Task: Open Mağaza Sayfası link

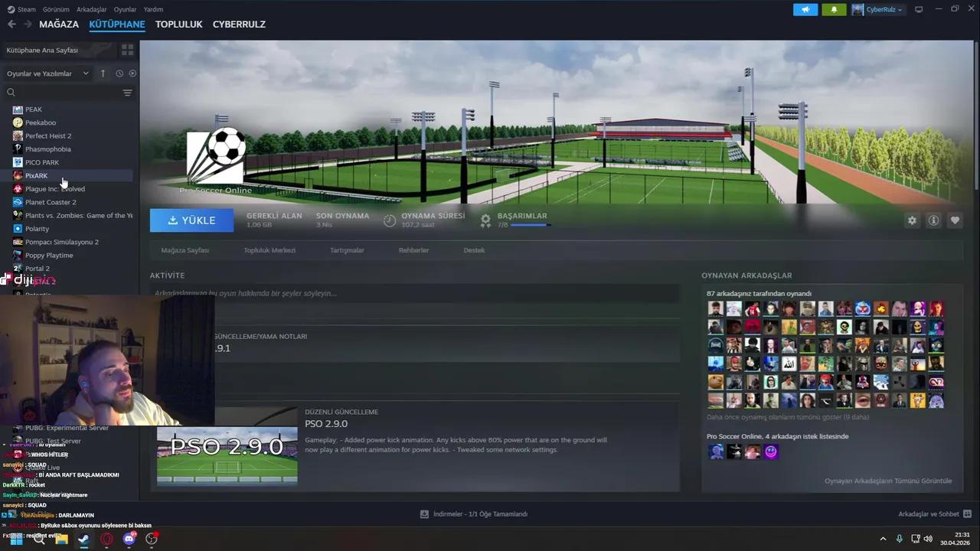Action: click(185, 250)
